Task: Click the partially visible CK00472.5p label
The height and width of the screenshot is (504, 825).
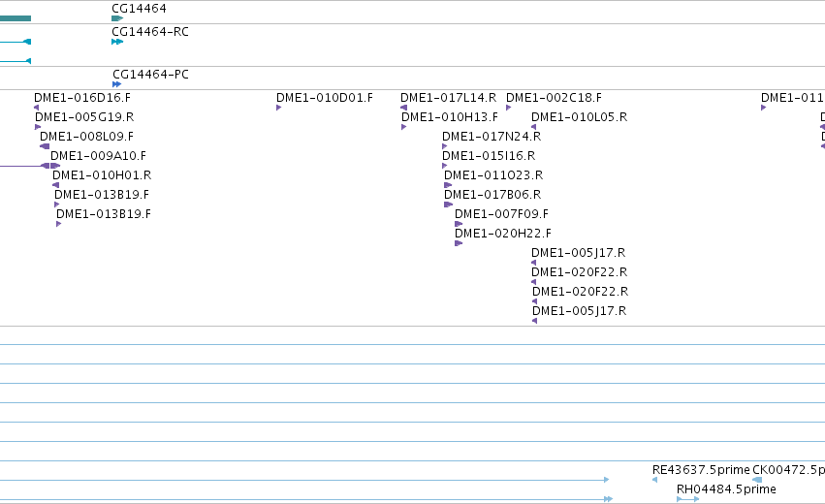Action: point(789,470)
